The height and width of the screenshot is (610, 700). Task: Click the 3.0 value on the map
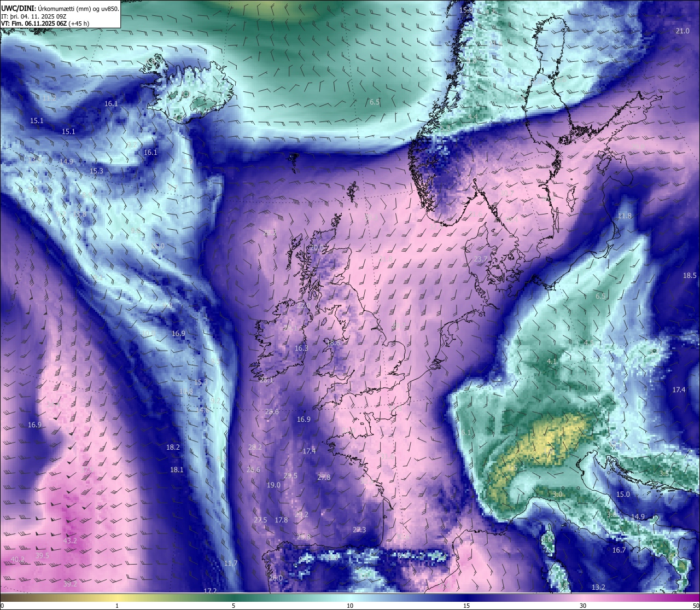(557, 494)
